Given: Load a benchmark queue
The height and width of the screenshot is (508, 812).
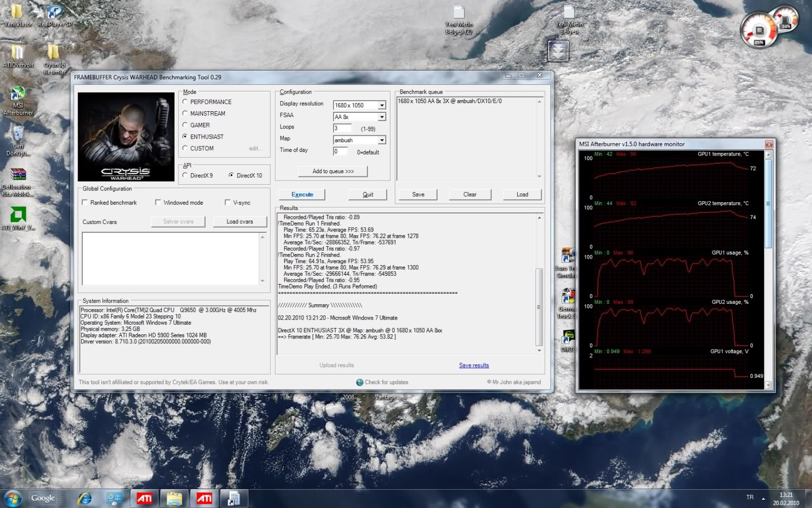Looking at the screenshot, I should (x=522, y=195).
